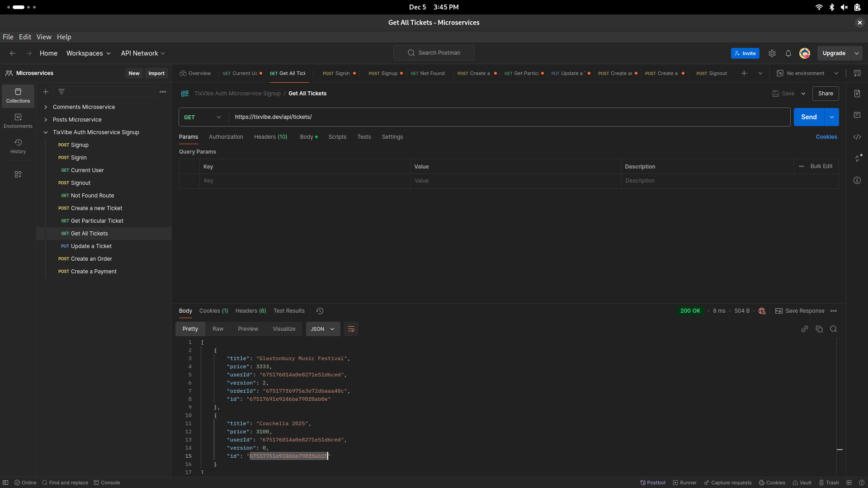Click Save Response button
Viewport: 868px width, 488px height.
point(800,311)
